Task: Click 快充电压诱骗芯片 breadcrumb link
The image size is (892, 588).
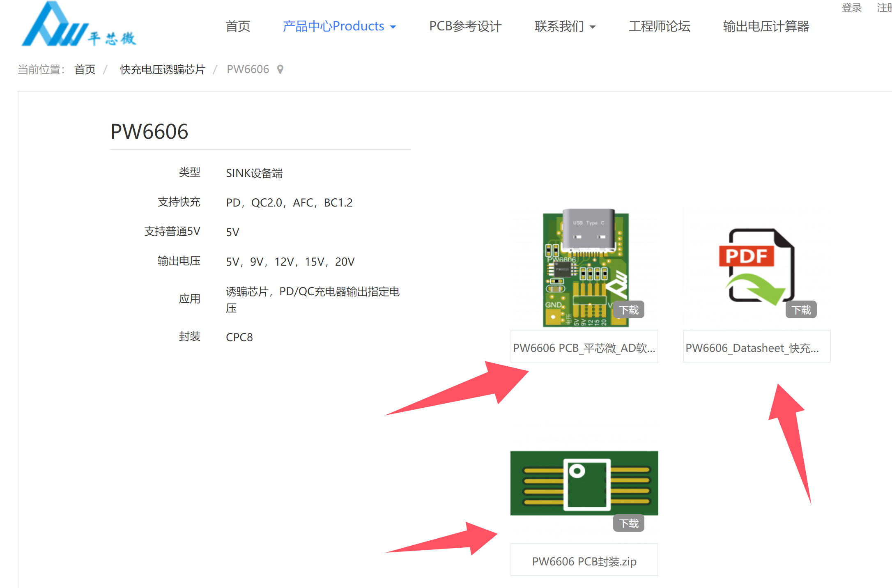Action: (x=162, y=69)
